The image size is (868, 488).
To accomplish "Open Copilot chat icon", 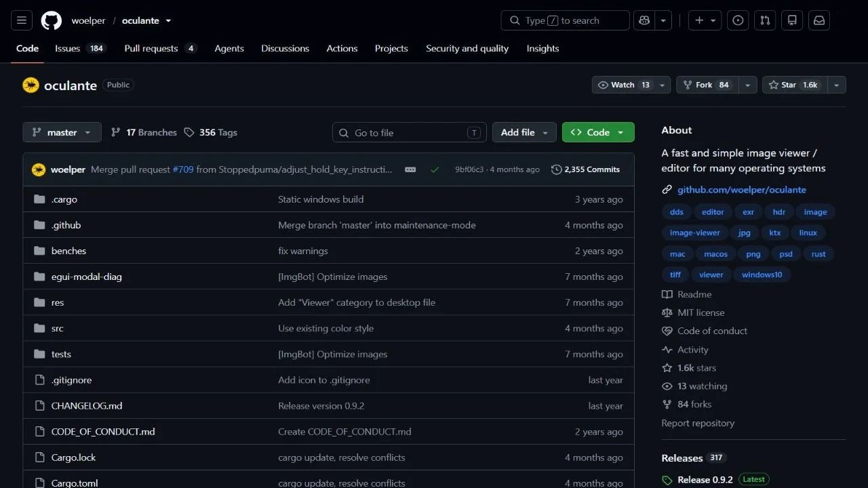I will click(644, 20).
